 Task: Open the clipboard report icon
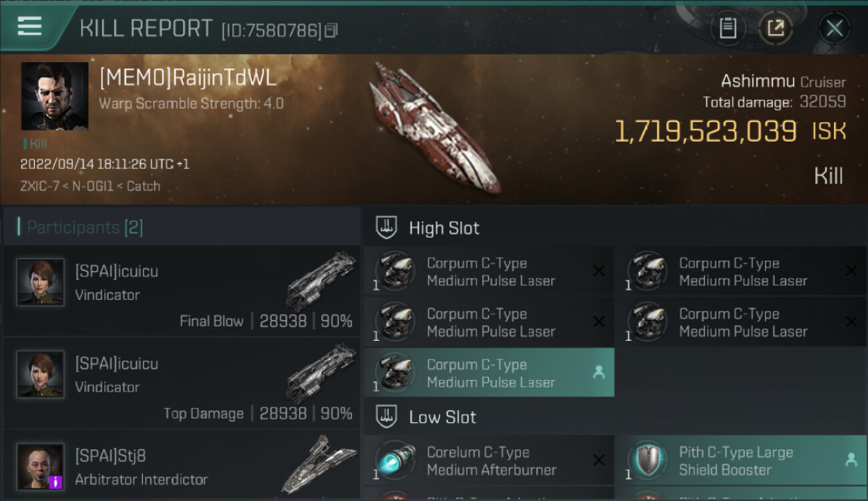point(728,28)
